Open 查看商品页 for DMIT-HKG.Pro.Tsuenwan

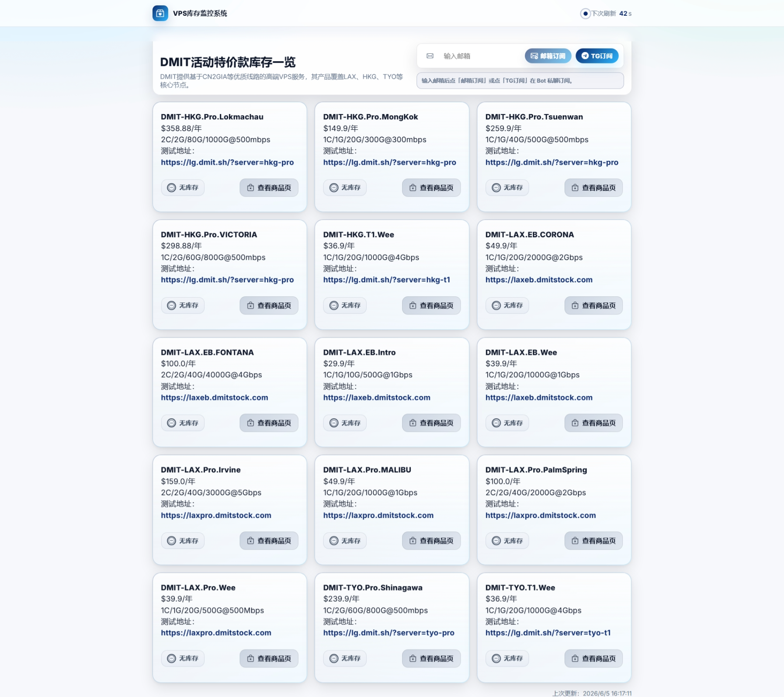593,187
